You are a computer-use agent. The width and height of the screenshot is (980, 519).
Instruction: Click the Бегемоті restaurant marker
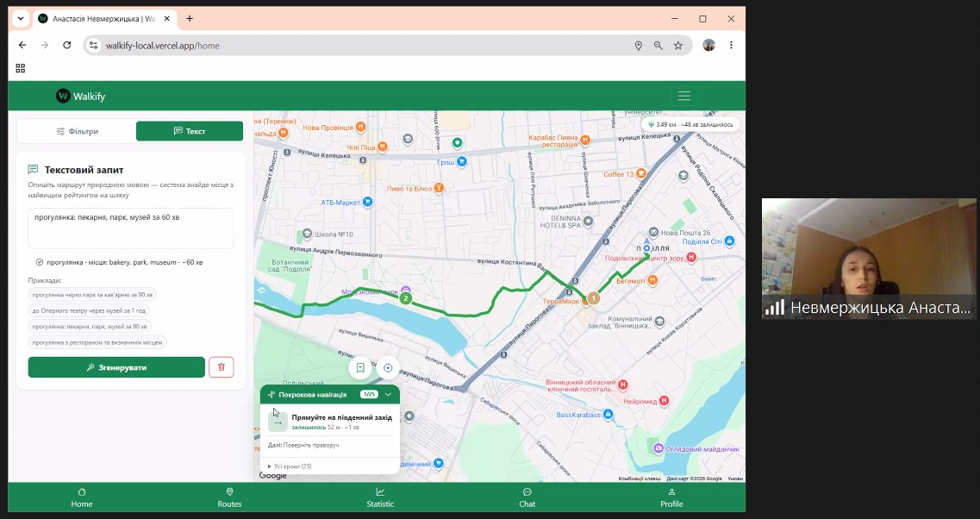(652, 280)
